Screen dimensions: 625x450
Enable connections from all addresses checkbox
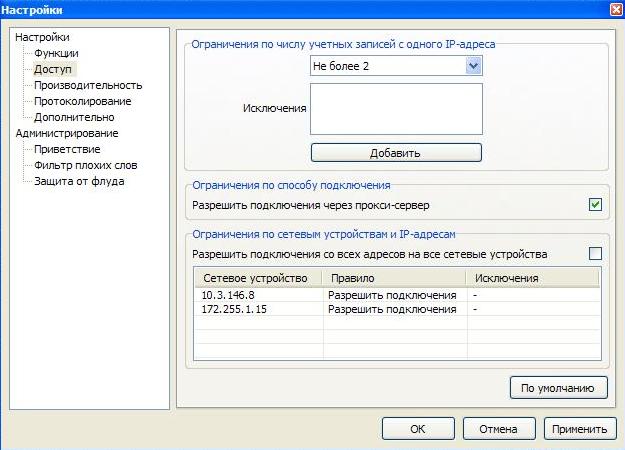[x=595, y=254]
